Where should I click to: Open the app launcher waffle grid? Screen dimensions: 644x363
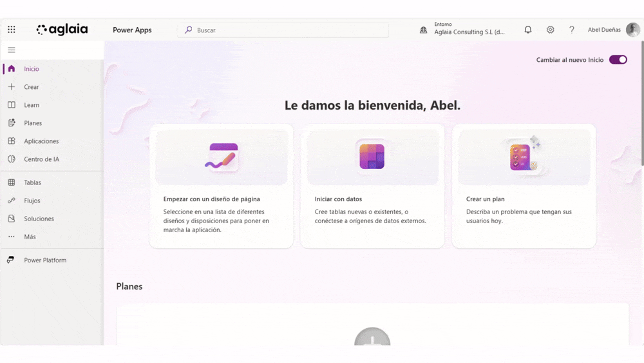click(12, 29)
